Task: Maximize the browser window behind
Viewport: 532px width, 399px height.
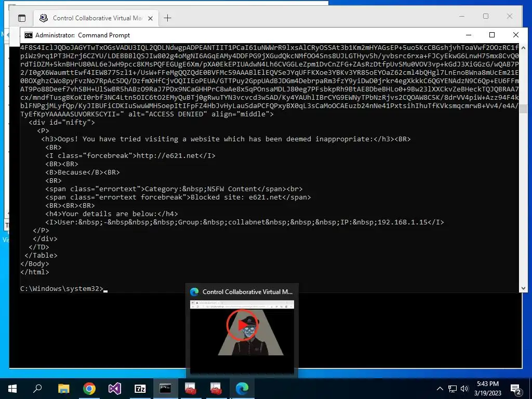Action: [x=486, y=16]
